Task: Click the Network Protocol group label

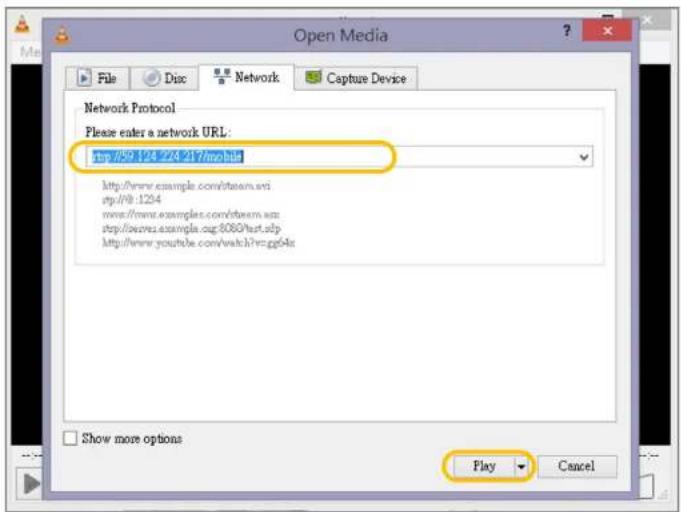Action: (x=129, y=108)
